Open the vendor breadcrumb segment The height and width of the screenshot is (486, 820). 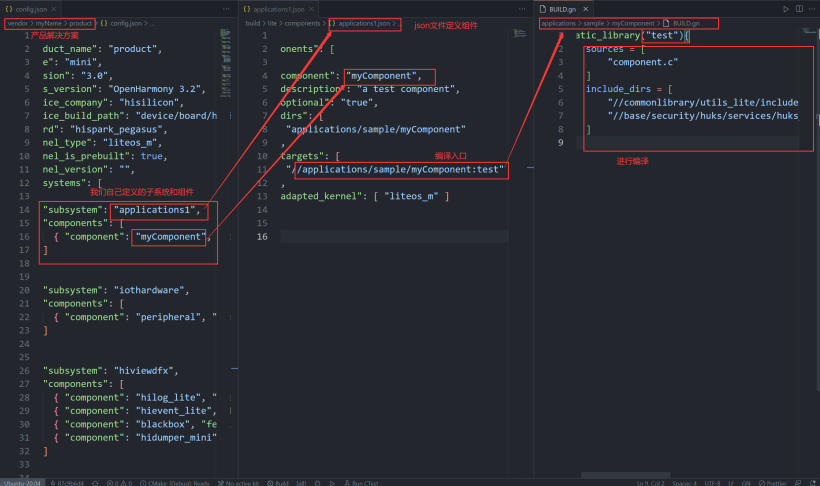(17, 24)
